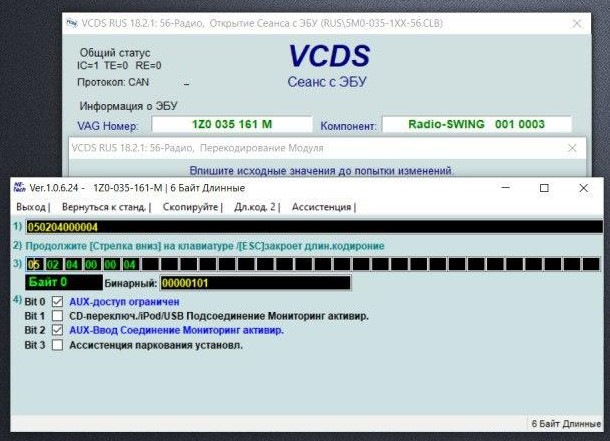Select Вернуться к станд. menu item
This screenshot has width=610, height=441.
coord(104,207)
